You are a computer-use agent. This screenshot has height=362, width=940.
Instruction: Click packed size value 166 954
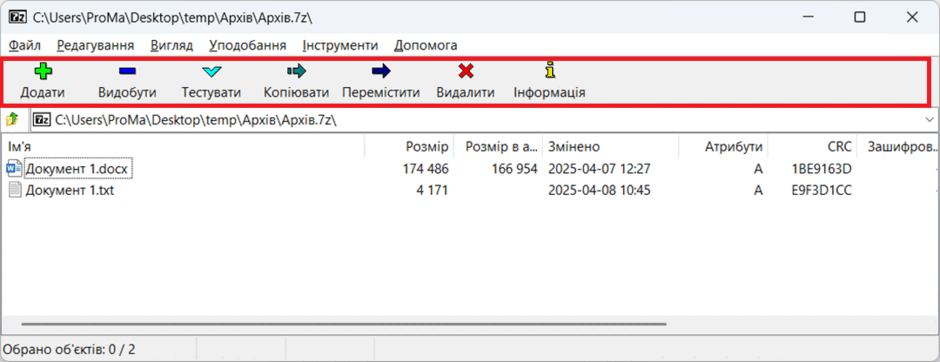pyautogui.click(x=514, y=170)
